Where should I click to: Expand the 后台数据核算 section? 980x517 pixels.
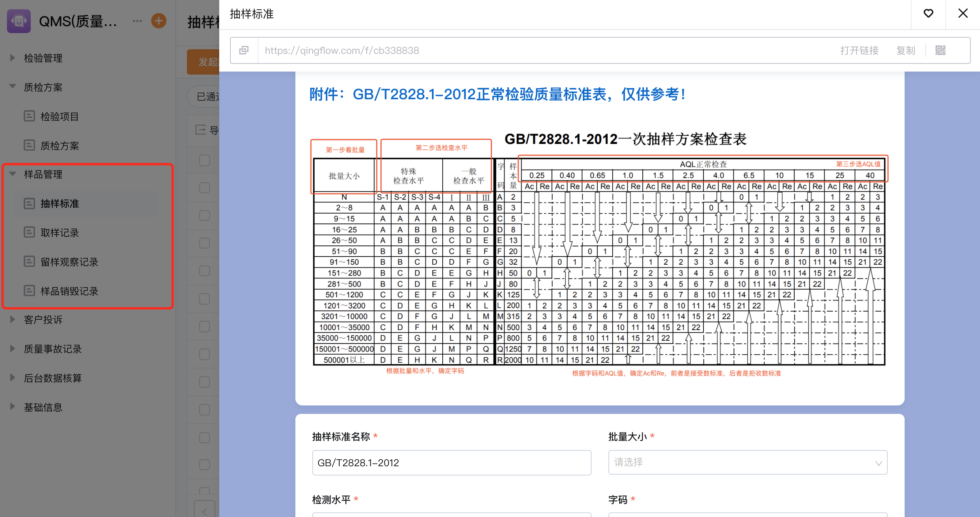12,378
